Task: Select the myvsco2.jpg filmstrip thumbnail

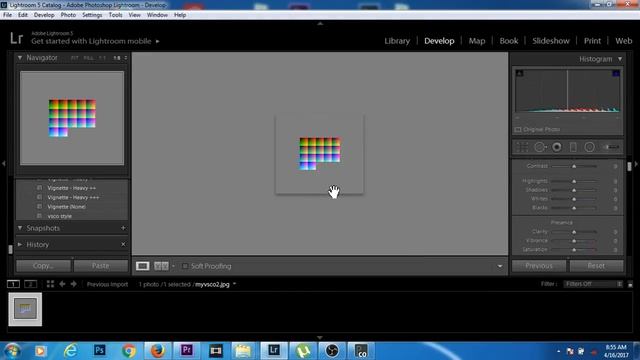Action: [25, 309]
